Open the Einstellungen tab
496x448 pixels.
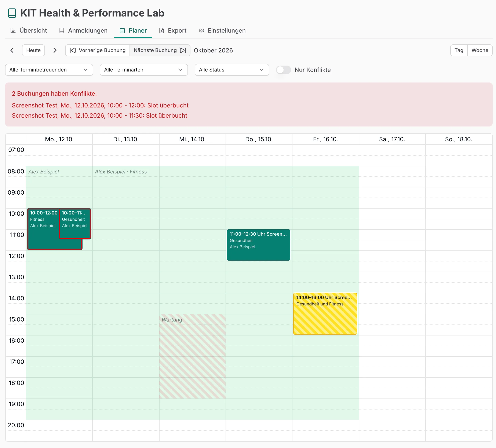click(x=222, y=30)
